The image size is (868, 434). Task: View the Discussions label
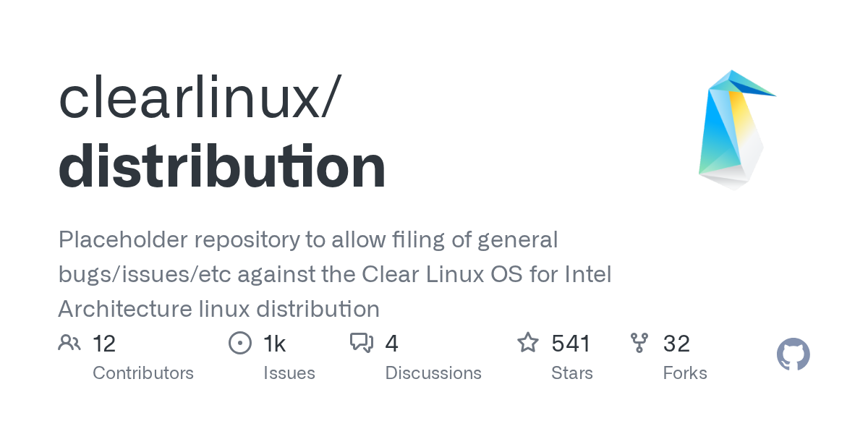pos(433,373)
